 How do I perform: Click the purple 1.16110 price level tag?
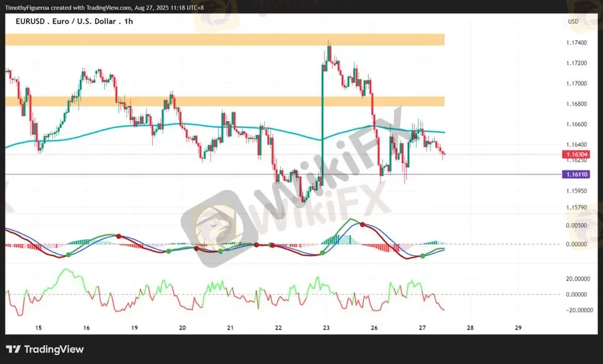(x=576, y=174)
